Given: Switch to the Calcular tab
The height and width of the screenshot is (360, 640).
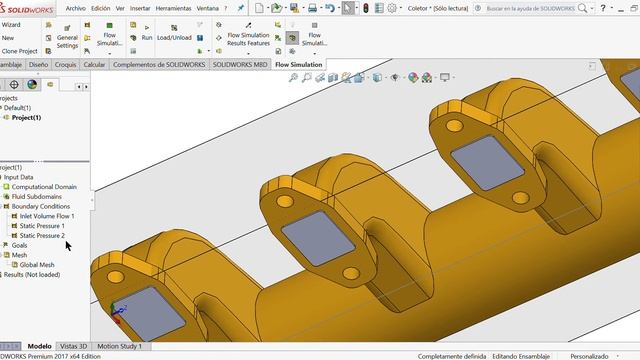Looking at the screenshot, I should click(x=94, y=64).
